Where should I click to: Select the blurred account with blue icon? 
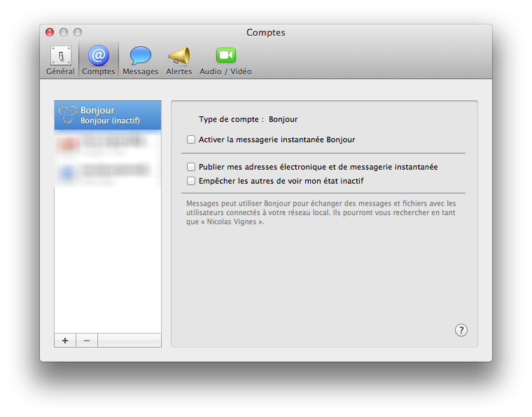108,172
